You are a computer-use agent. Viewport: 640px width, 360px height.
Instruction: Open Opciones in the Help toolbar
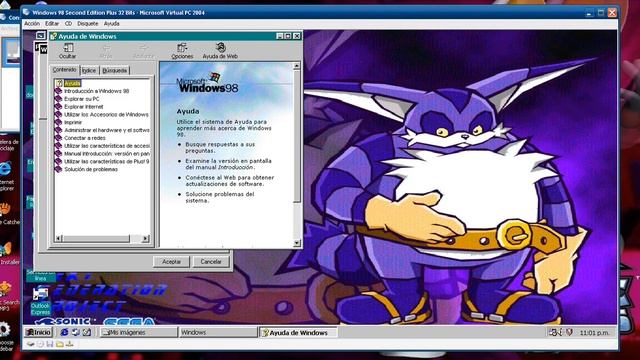[182, 51]
